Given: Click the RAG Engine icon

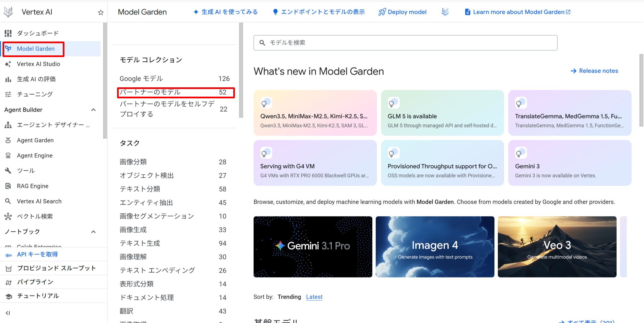Looking at the screenshot, I should (x=8, y=186).
